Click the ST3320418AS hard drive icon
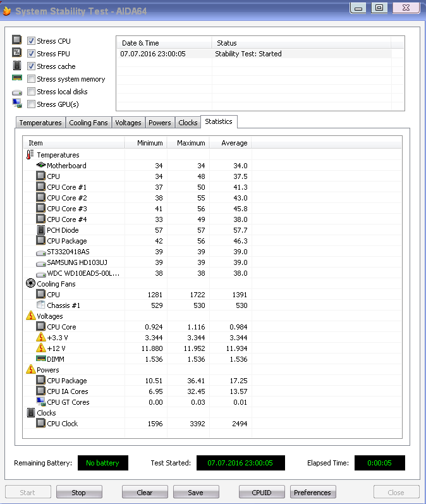The height and width of the screenshot is (504, 426). click(41, 253)
